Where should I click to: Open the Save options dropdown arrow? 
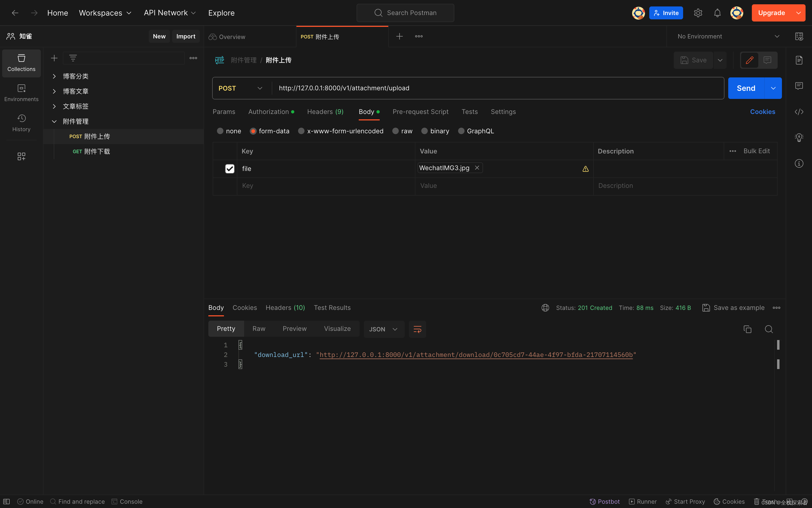click(720, 60)
